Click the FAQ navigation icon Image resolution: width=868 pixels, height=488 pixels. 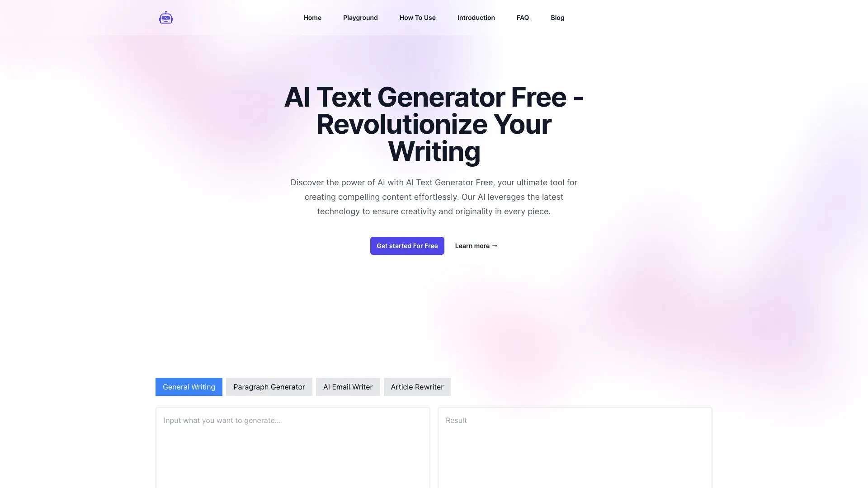point(523,17)
